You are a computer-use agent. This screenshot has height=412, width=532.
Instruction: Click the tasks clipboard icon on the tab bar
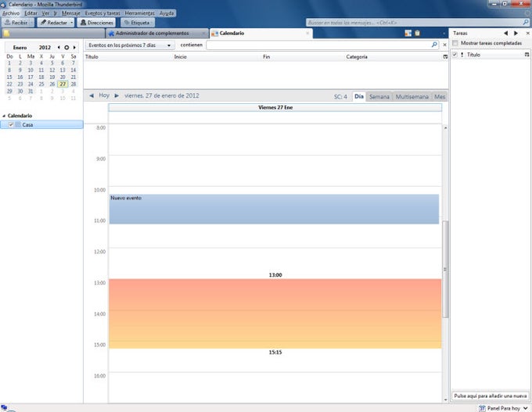(x=417, y=33)
